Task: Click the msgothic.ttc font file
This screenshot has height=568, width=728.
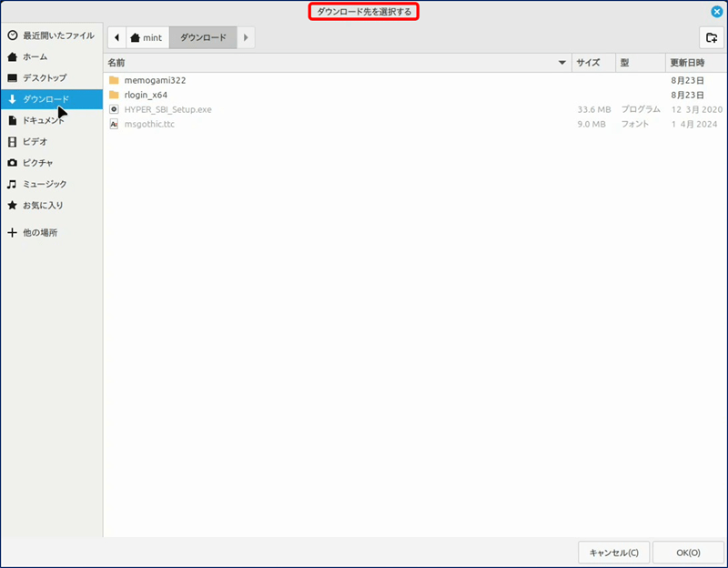Action: (x=415, y=124)
